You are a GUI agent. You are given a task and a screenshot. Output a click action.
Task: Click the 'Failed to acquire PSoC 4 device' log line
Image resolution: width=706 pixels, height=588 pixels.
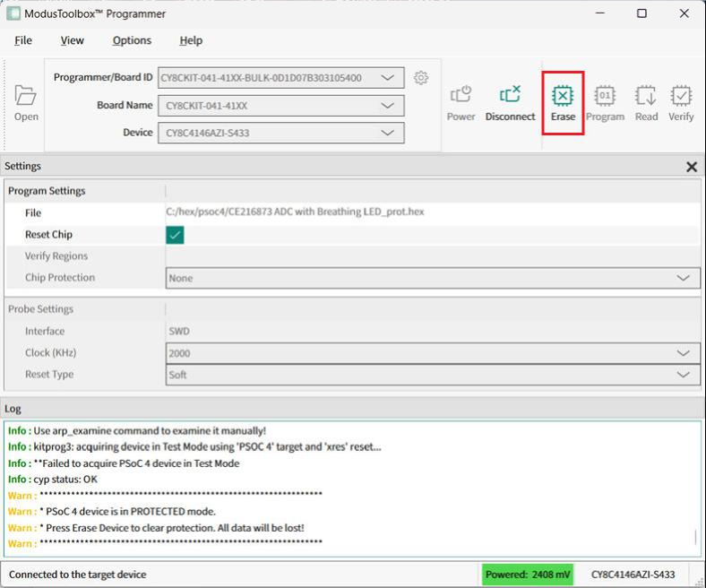[x=124, y=463]
